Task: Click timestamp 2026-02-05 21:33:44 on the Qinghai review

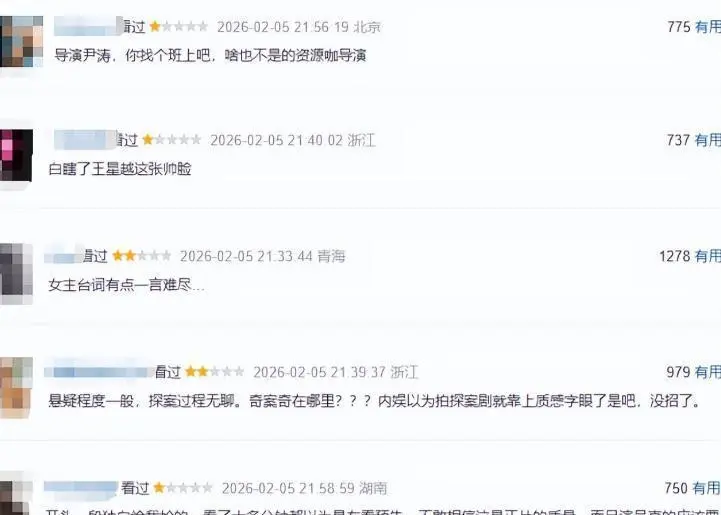Action: 246,256
